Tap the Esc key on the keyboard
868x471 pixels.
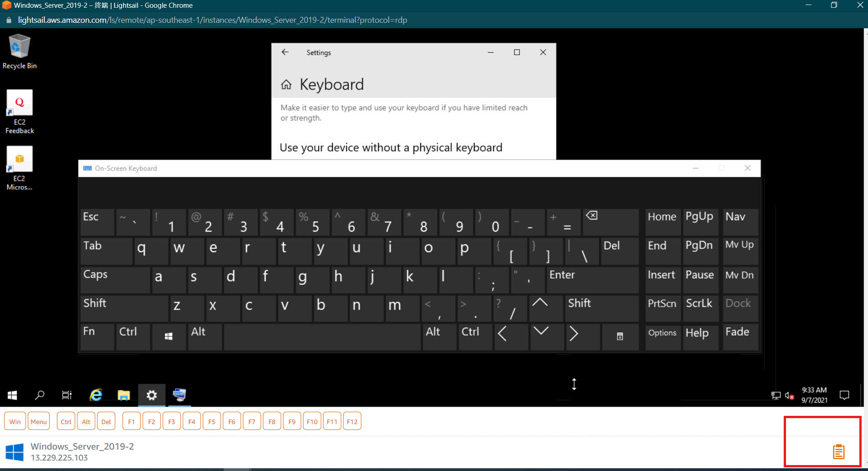[98, 222]
